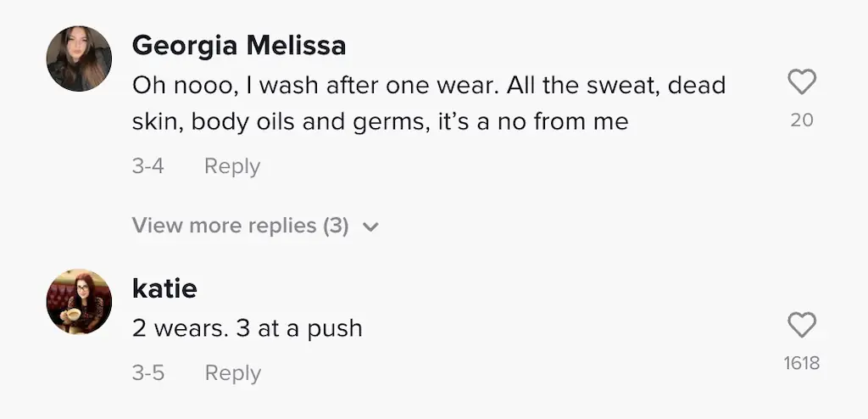Expand View more replies (3)
Image resolution: width=868 pixels, height=419 pixels.
(x=241, y=226)
